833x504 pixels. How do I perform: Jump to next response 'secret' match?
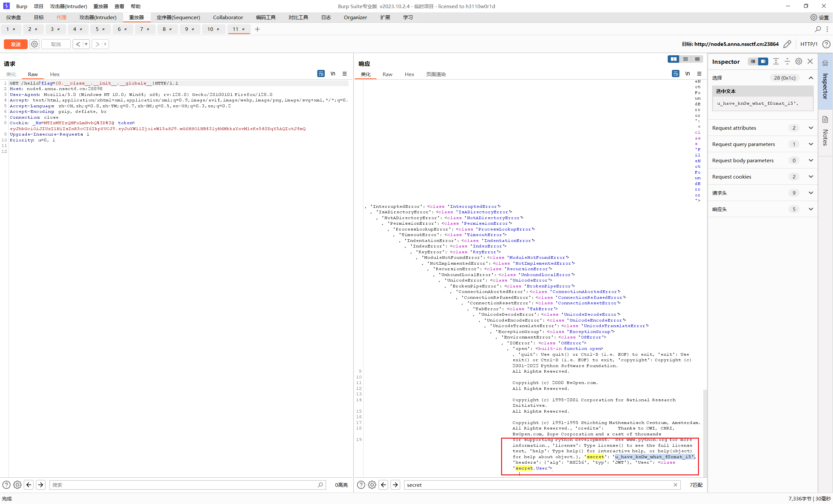pyautogui.click(x=395, y=485)
